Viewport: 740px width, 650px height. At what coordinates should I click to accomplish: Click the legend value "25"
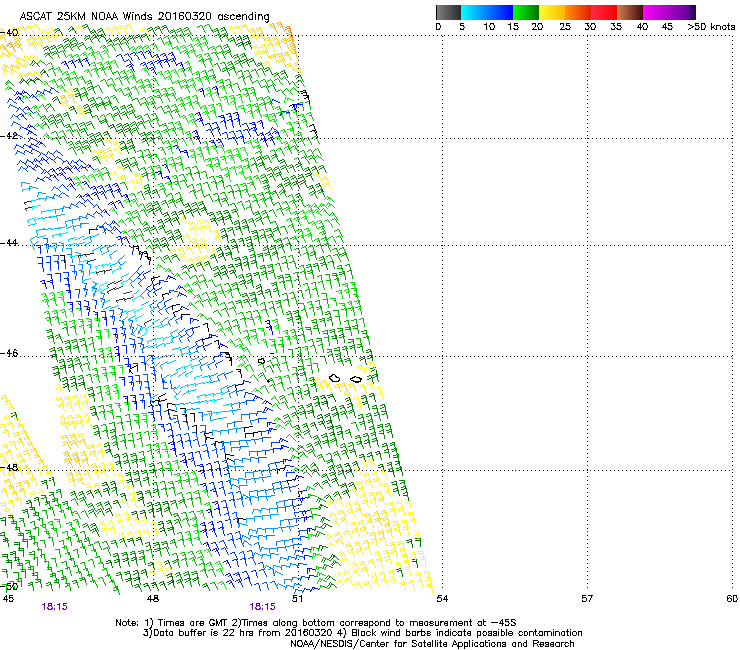coord(565,26)
